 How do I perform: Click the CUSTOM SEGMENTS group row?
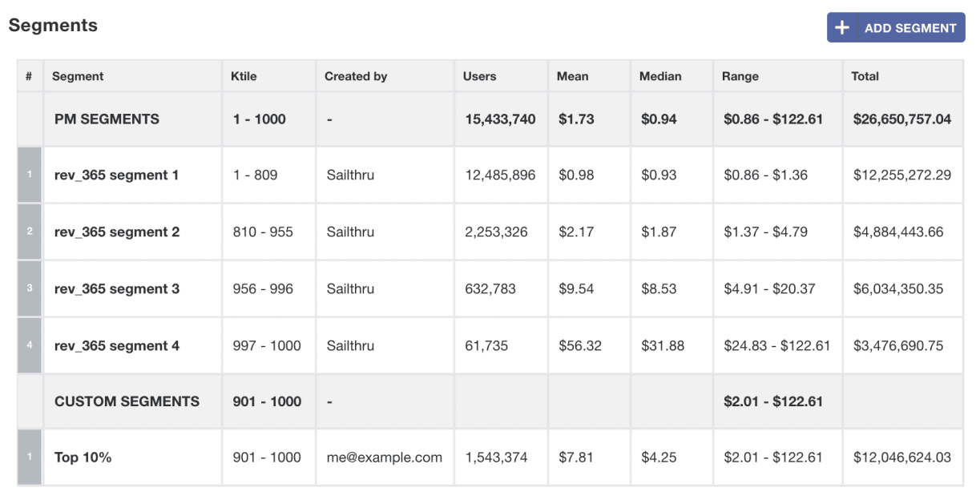point(127,401)
